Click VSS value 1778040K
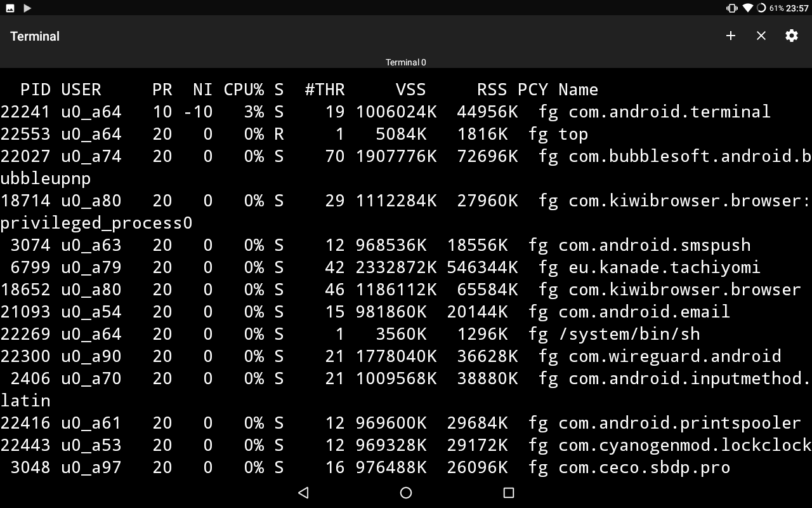The image size is (812, 508). (x=396, y=356)
